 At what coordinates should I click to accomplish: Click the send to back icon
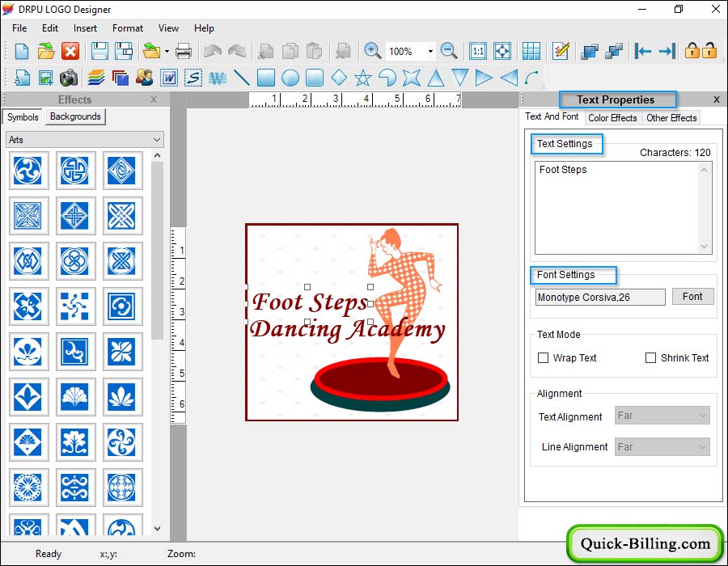614,51
